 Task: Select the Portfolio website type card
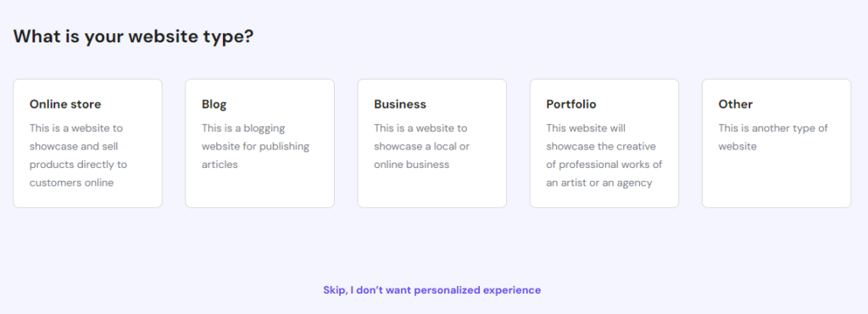coord(604,143)
